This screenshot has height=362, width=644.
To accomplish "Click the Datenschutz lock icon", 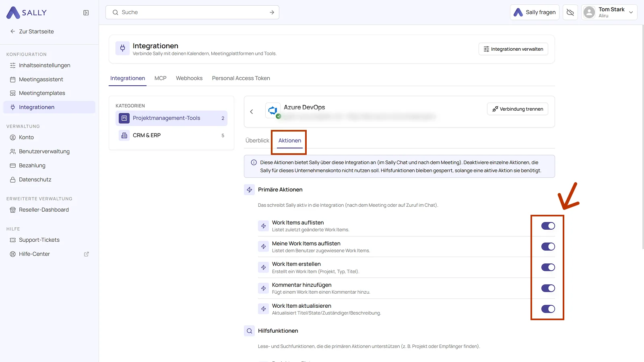I will [13, 179].
